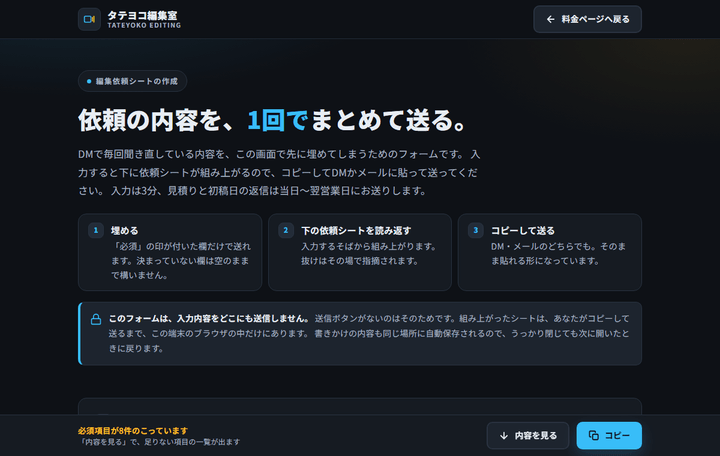Click the コピーして送る step heading
Image resolution: width=720 pixels, height=456 pixels.
[523, 231]
